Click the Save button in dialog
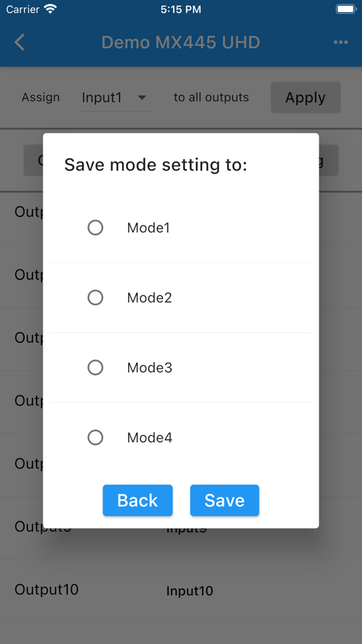 pos(224,500)
